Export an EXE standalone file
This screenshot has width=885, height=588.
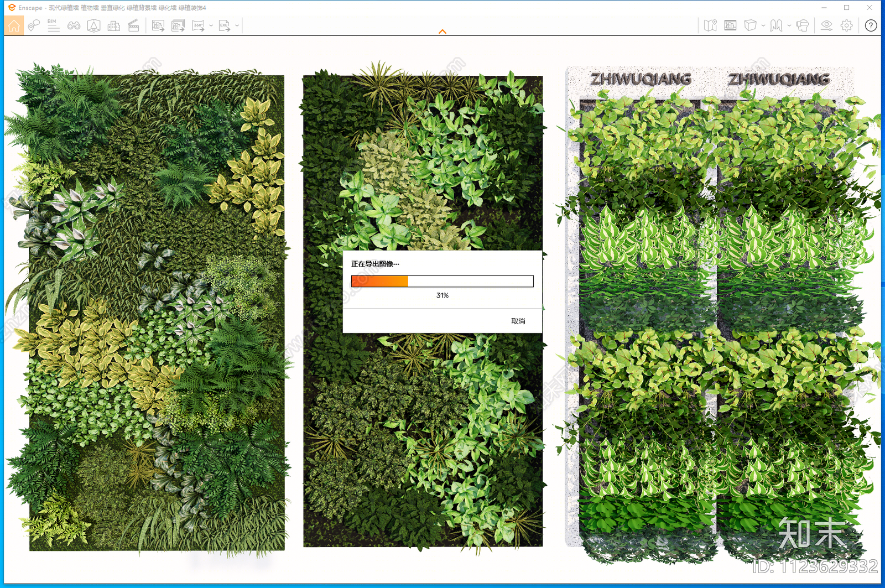click(225, 25)
